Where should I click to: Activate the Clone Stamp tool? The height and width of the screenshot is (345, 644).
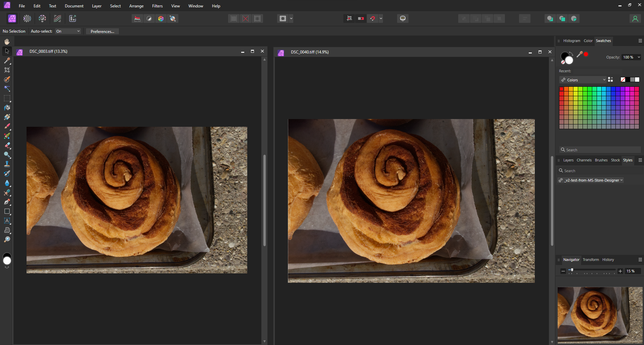7,165
